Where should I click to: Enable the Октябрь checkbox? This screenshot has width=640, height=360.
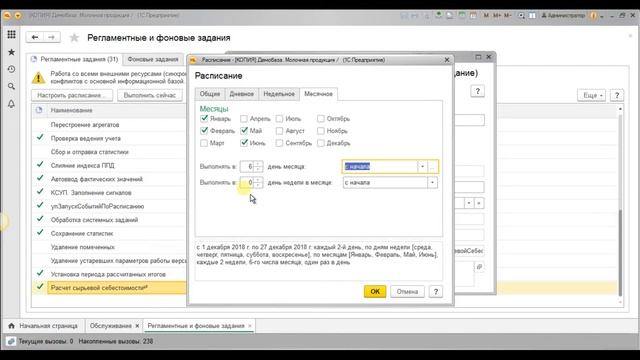(321, 119)
